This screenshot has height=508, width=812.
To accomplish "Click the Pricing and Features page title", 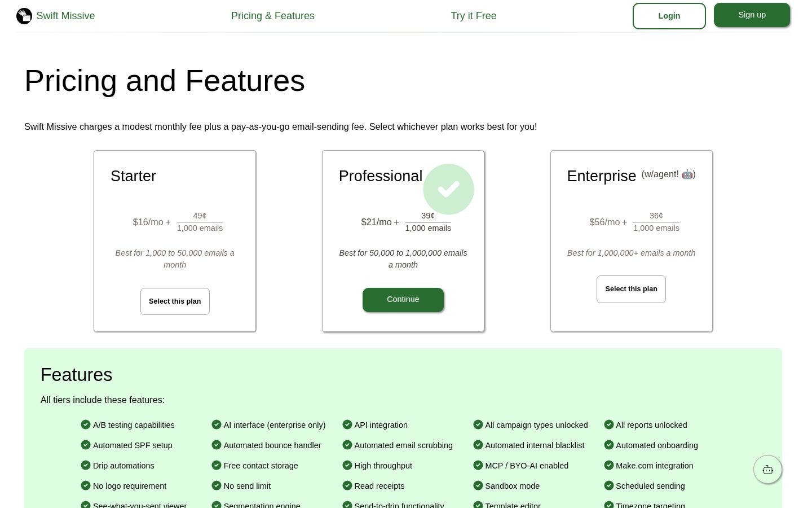I will pyautogui.click(x=165, y=81).
